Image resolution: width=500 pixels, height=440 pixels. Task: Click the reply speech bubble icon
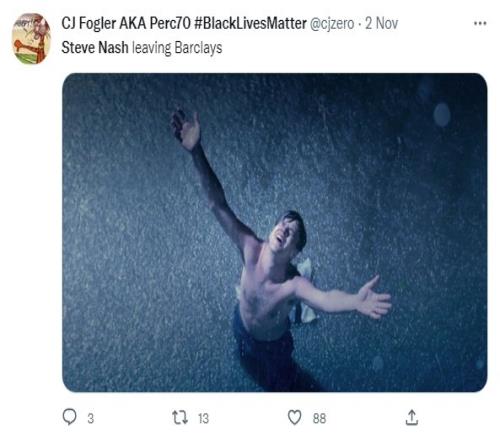tap(69, 417)
